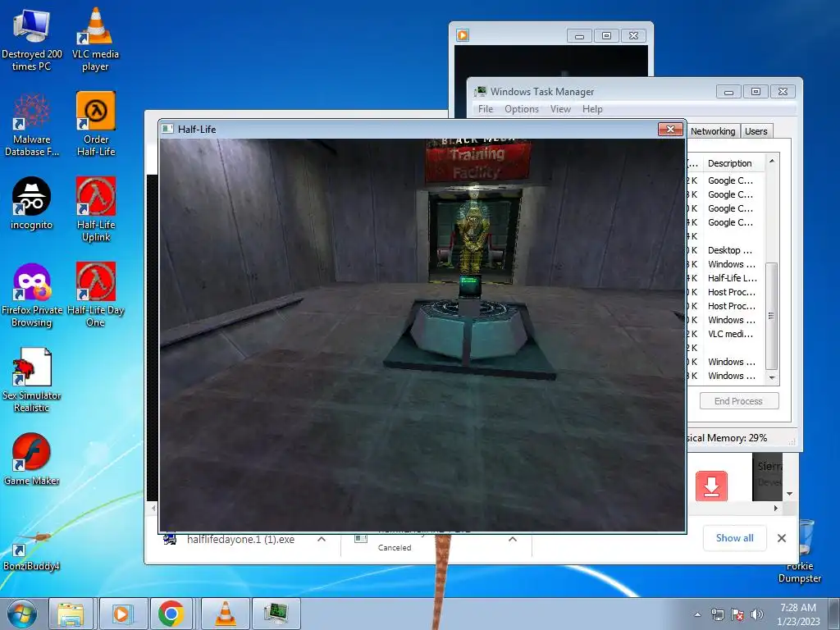Close the Half-Life game window
This screenshot has height=630, width=840.
pos(670,129)
